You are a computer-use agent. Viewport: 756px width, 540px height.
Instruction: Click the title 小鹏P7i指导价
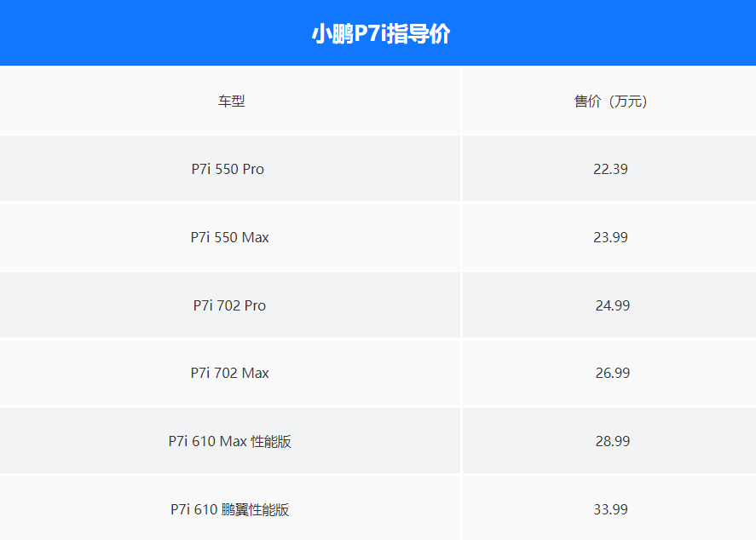click(x=380, y=34)
